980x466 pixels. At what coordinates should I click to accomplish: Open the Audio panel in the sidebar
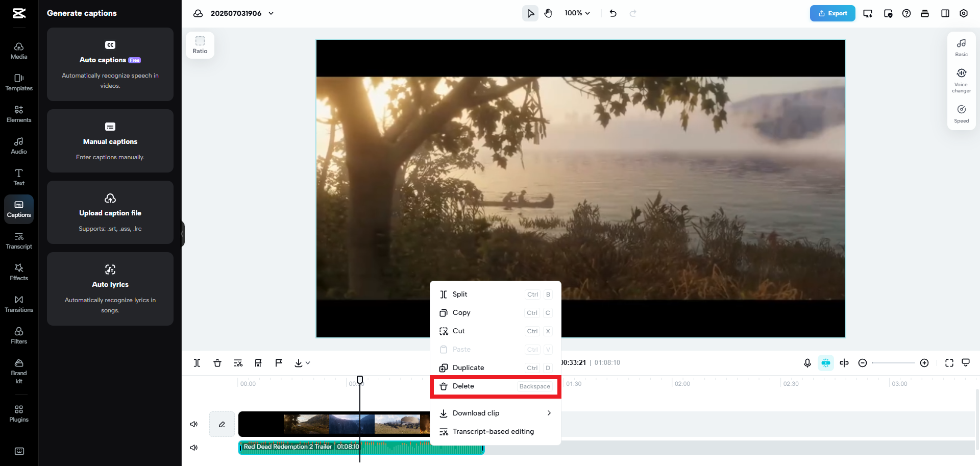point(19,146)
